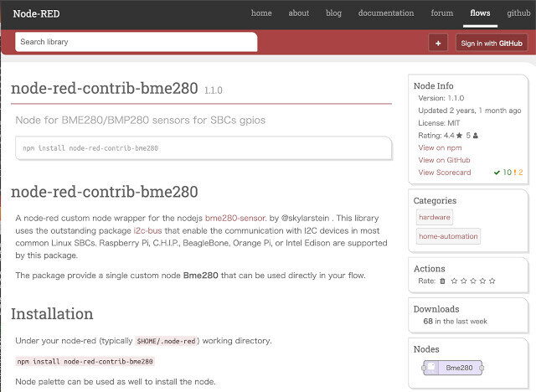
Task: Open View Scorecard link
Action: [445, 173]
